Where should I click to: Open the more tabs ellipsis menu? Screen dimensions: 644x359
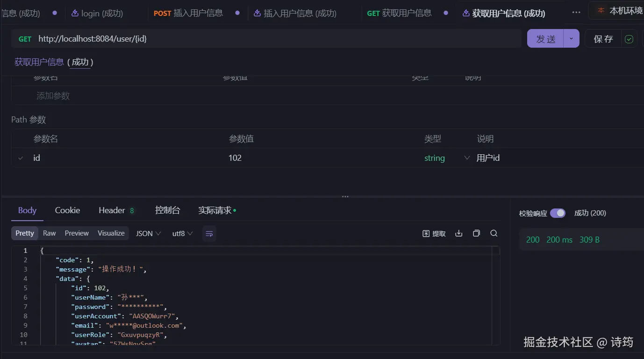click(x=576, y=13)
